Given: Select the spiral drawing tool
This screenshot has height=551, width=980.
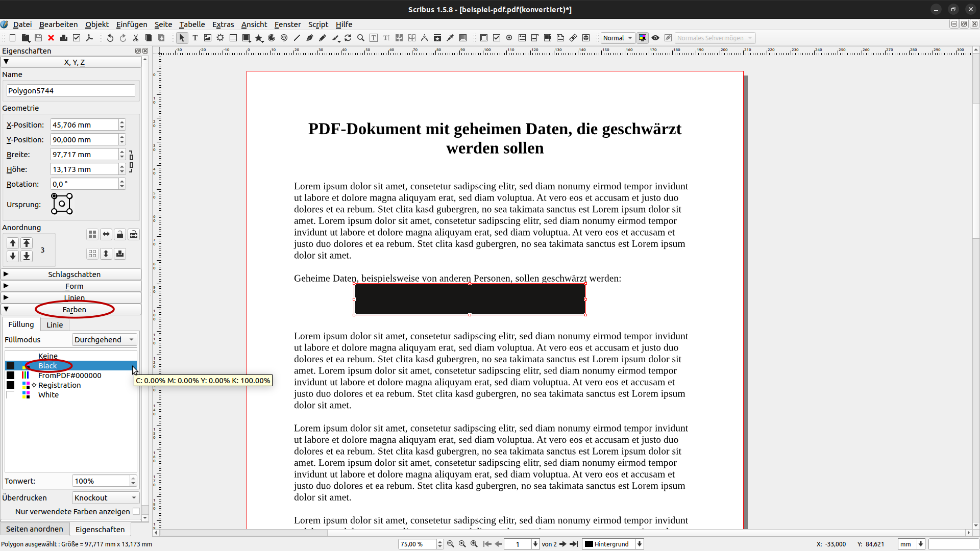Looking at the screenshot, I should tap(284, 38).
